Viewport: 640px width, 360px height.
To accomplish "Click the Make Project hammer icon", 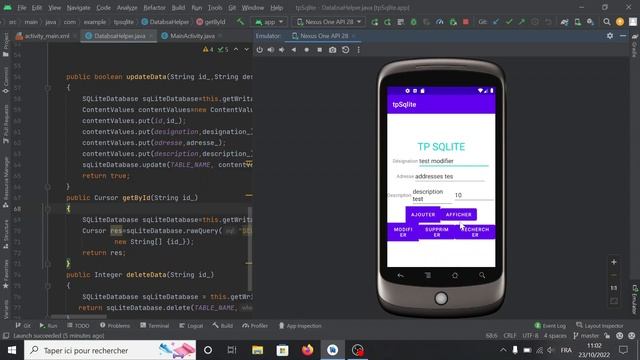I will 241,22.
